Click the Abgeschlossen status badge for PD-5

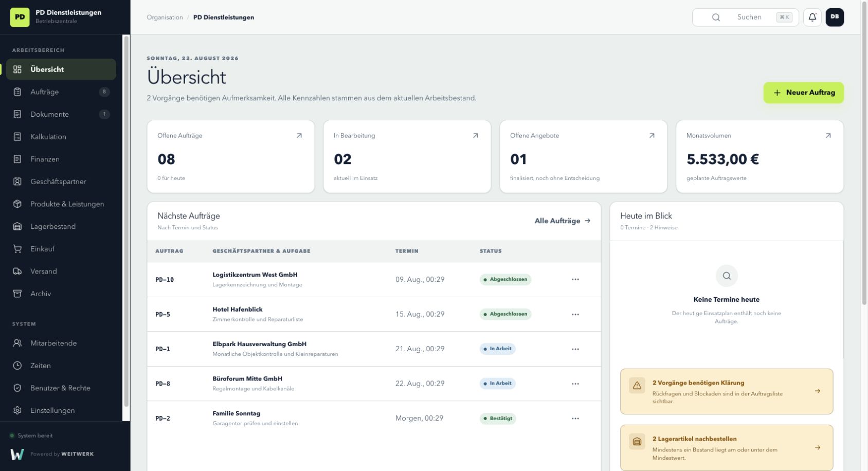pyautogui.click(x=505, y=314)
